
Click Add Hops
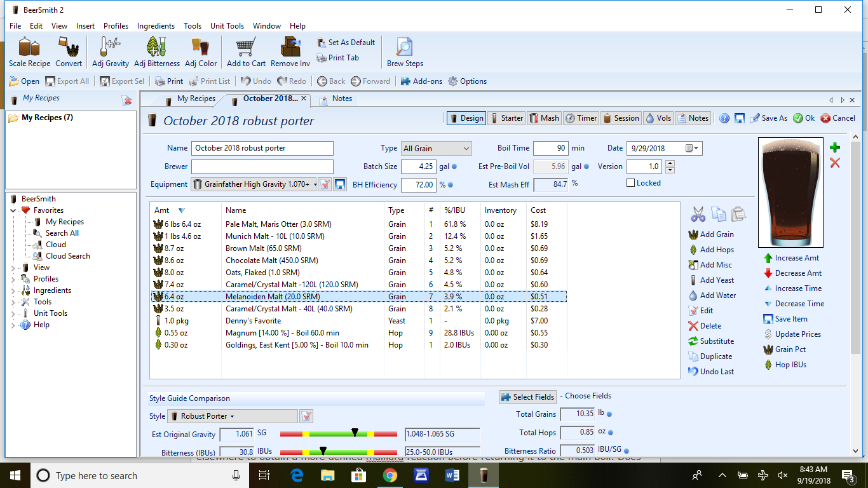coord(711,250)
